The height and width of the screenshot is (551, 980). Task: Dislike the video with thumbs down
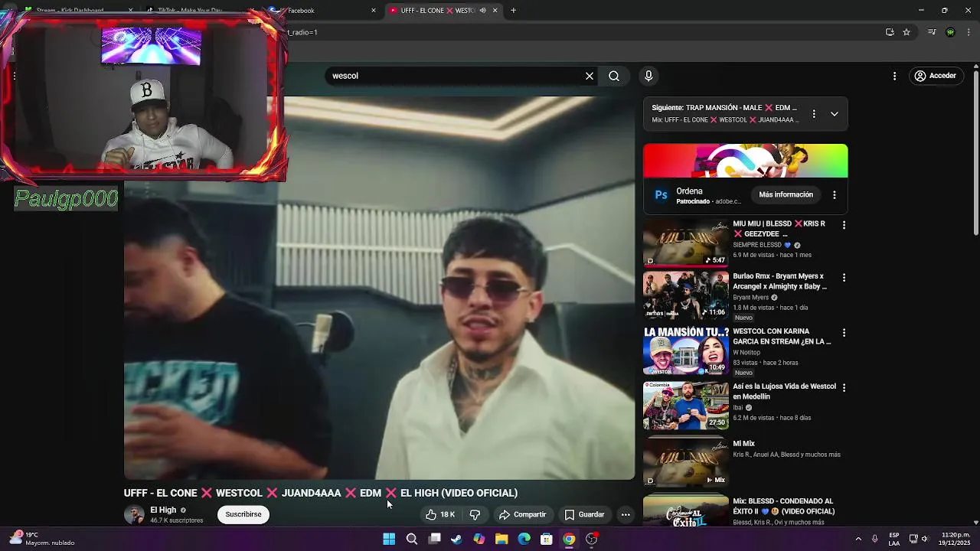(x=475, y=514)
